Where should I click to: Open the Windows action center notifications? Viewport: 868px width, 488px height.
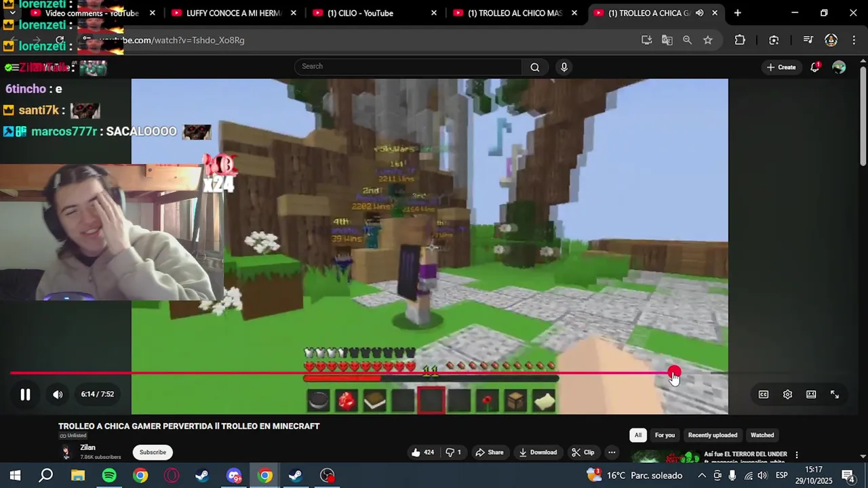[848, 476]
